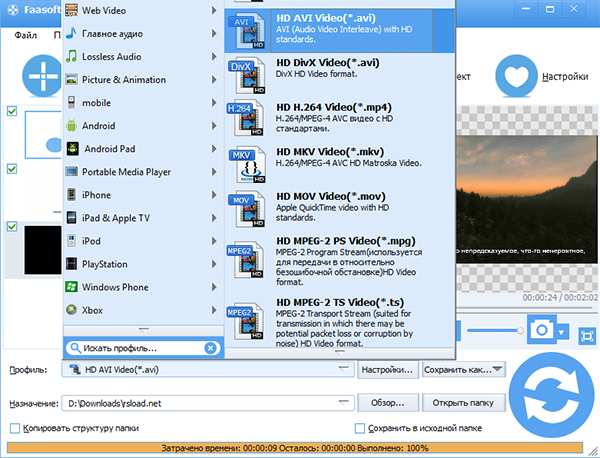The height and width of the screenshot is (458, 600).
Task: Click the MPEG2 icon for PS Video
Action: pyautogui.click(x=246, y=259)
